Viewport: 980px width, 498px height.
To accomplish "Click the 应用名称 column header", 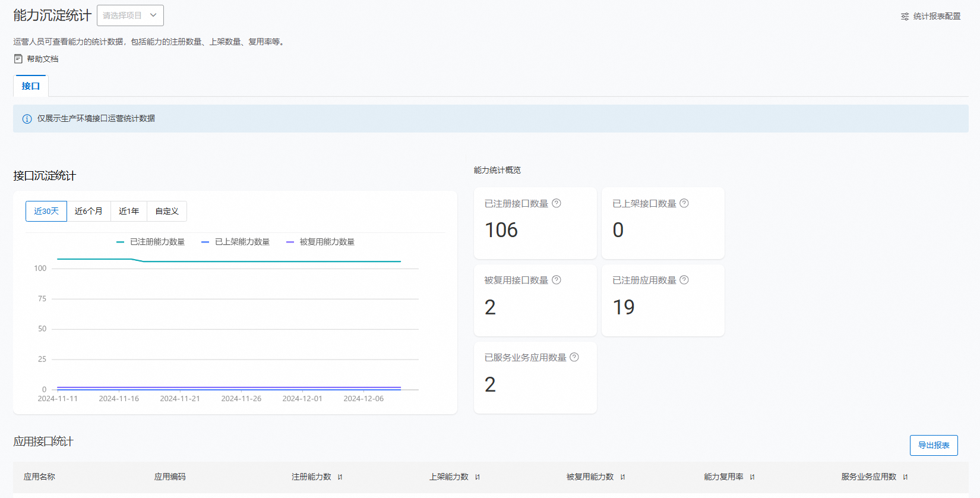I will tap(39, 477).
